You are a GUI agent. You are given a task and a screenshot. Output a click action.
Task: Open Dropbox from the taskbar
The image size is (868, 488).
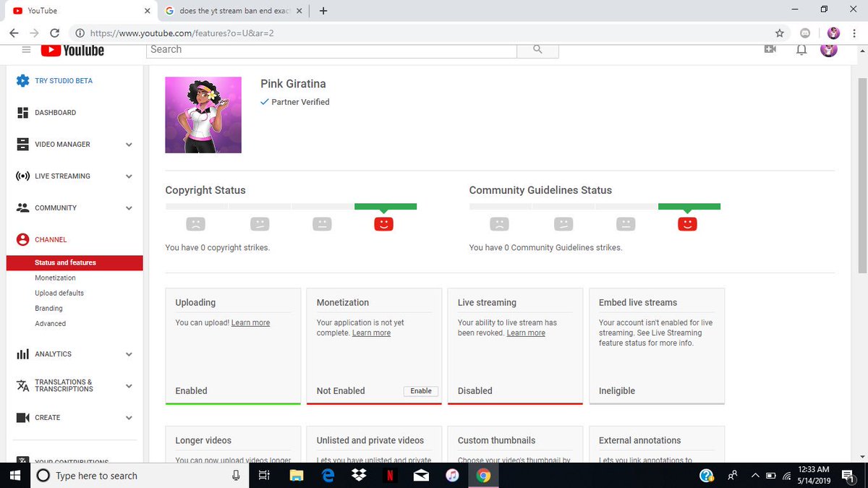[x=358, y=476]
